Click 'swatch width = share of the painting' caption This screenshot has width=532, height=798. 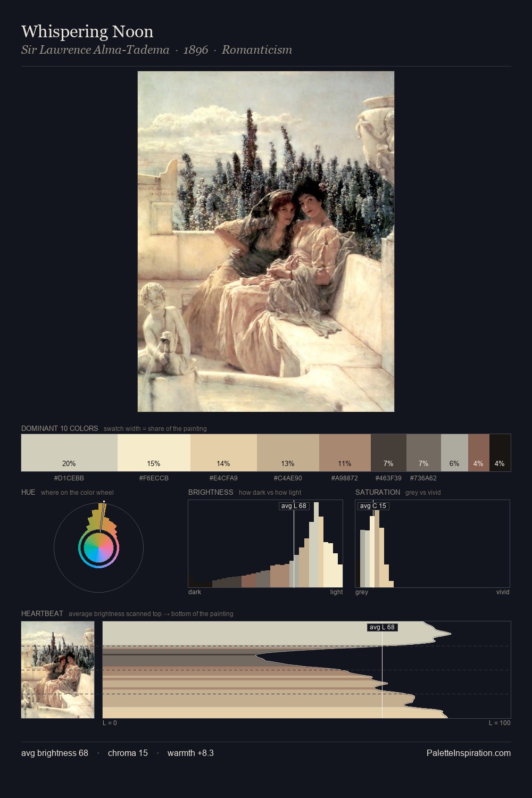click(155, 428)
